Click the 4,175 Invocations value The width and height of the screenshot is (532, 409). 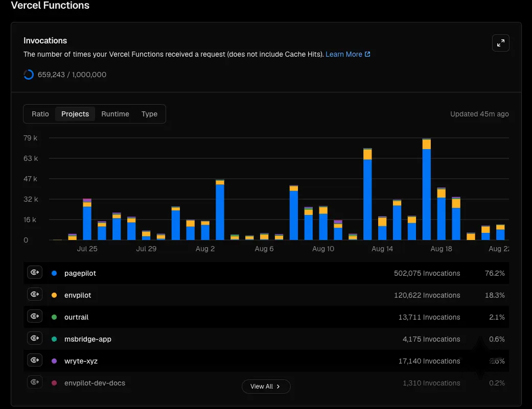[431, 339]
